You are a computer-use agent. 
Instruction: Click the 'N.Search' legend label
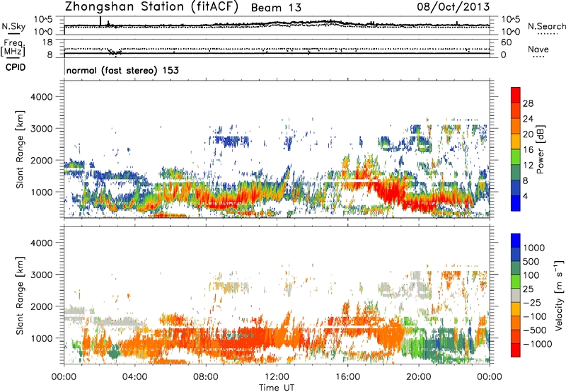tap(547, 26)
